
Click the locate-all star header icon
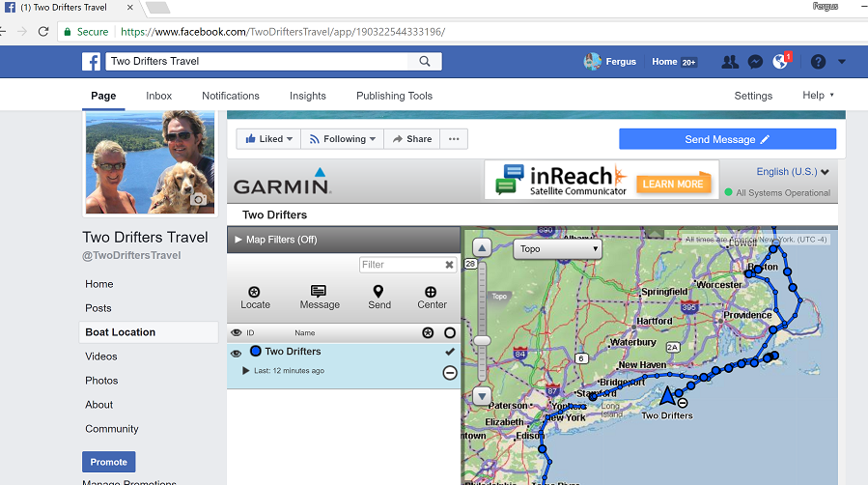(x=428, y=332)
